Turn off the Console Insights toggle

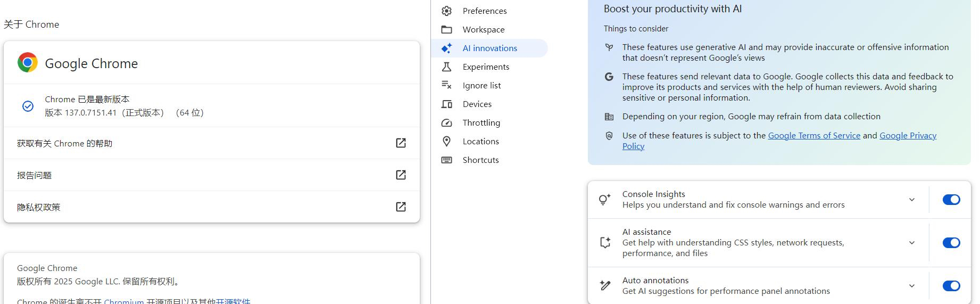[951, 200]
